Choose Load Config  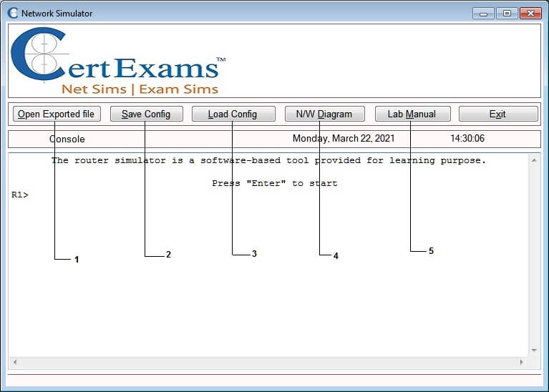click(233, 114)
